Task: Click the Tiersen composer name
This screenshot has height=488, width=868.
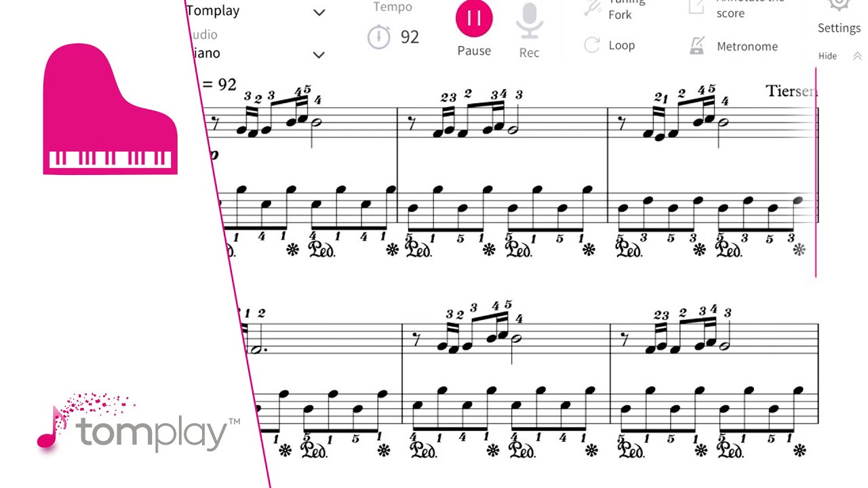Action: coord(791,91)
